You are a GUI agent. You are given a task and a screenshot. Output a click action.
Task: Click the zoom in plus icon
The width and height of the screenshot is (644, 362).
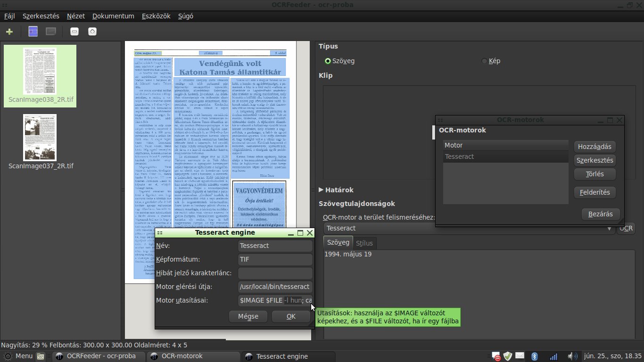pyautogui.click(x=92, y=32)
